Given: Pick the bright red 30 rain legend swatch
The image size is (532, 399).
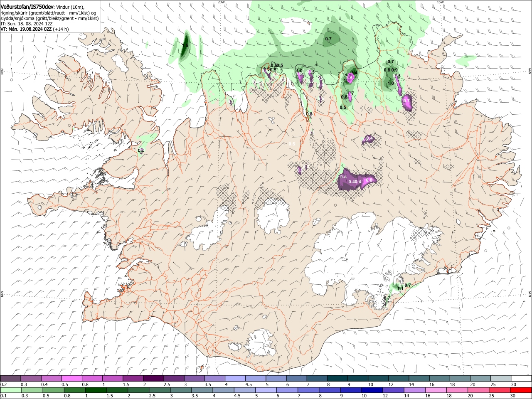Looking at the screenshot, I should (x=521, y=390).
